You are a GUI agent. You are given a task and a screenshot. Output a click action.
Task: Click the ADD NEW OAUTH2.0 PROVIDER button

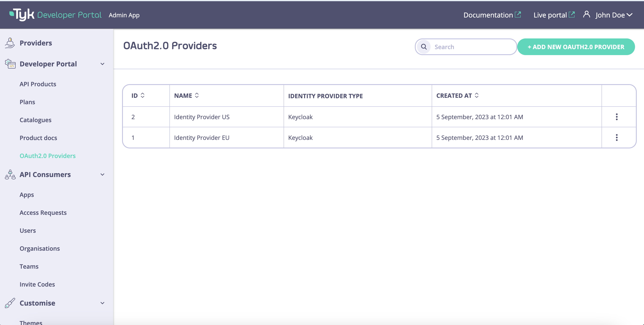pyautogui.click(x=576, y=47)
